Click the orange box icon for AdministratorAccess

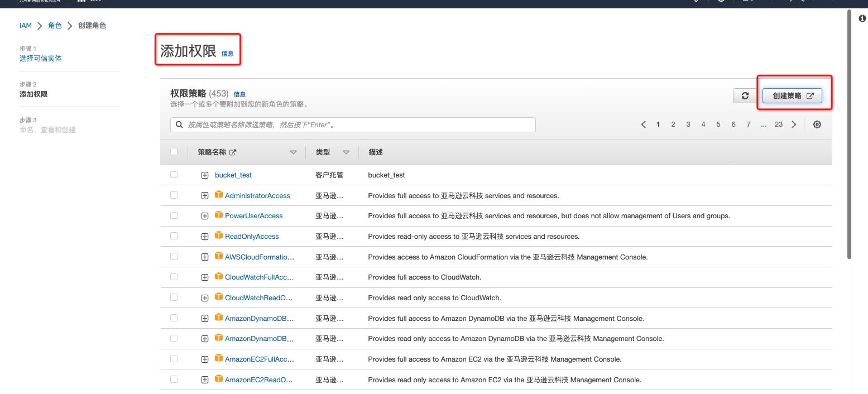tap(219, 195)
